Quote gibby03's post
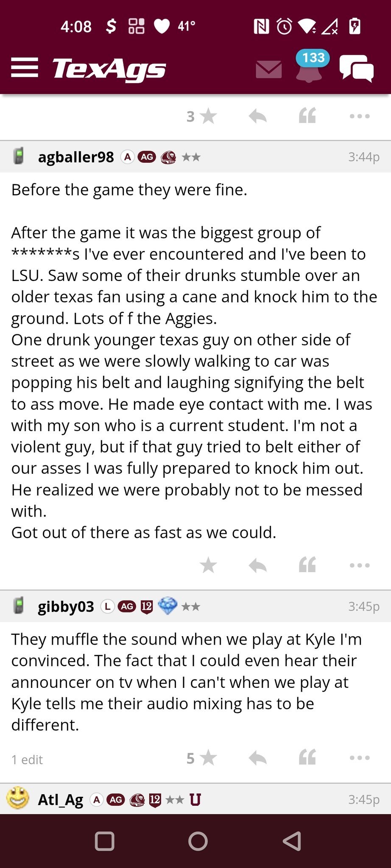391x868 pixels. (307, 757)
